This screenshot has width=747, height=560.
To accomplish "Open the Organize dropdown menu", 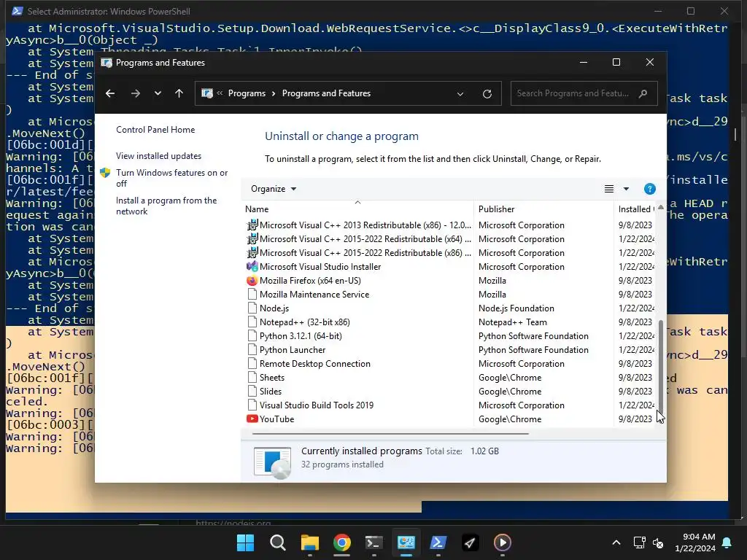I will click(x=274, y=189).
